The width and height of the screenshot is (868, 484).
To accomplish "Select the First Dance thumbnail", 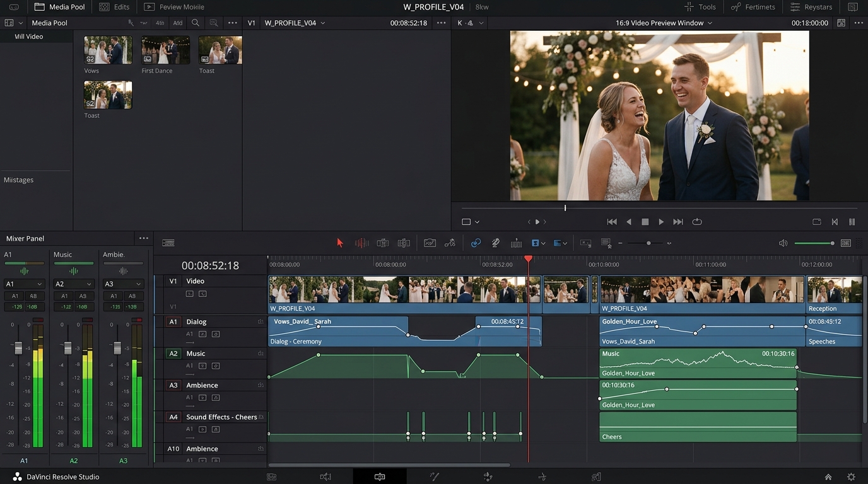I will 165,50.
